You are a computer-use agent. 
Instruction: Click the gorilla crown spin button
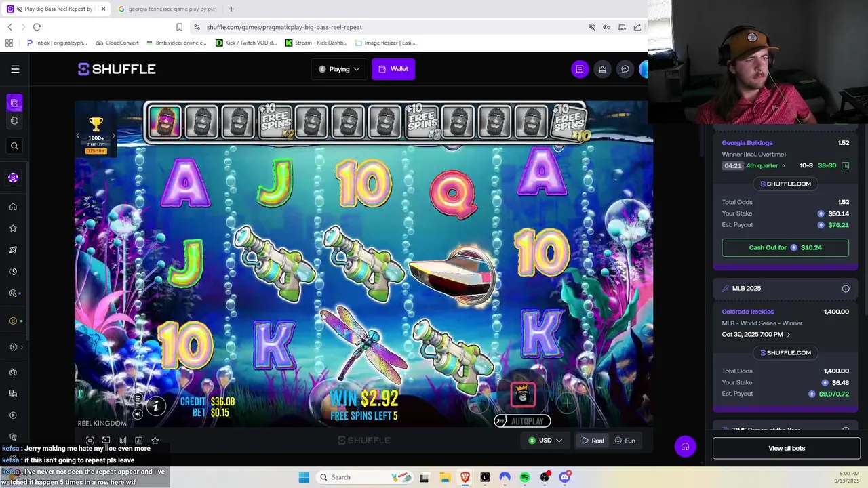[522, 395]
